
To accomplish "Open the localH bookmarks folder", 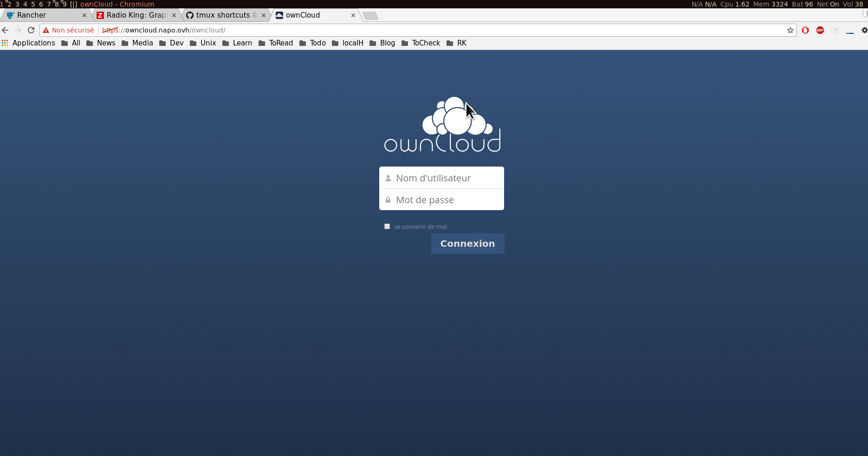I will tap(348, 43).
